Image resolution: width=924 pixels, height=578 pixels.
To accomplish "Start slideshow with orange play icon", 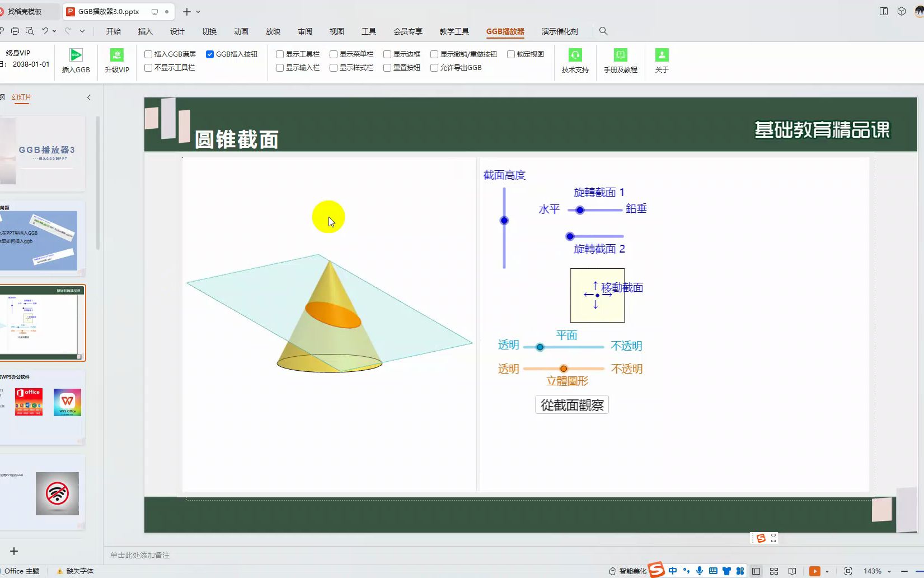I will pos(815,571).
